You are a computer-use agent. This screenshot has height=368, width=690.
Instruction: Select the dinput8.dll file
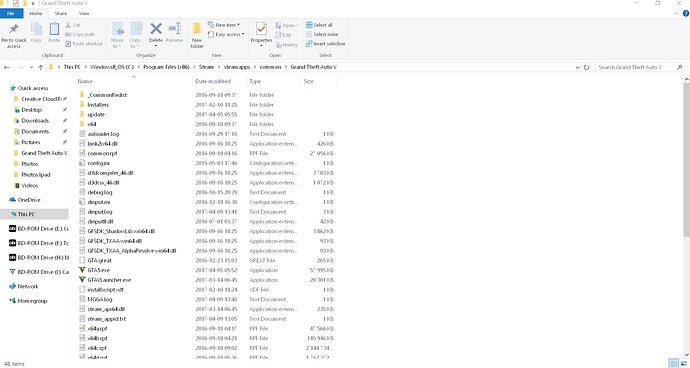100,222
